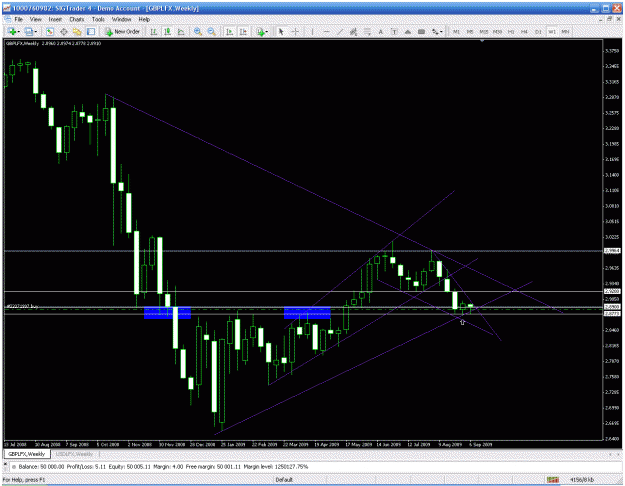Select the arrow cursor tool

tap(281, 31)
